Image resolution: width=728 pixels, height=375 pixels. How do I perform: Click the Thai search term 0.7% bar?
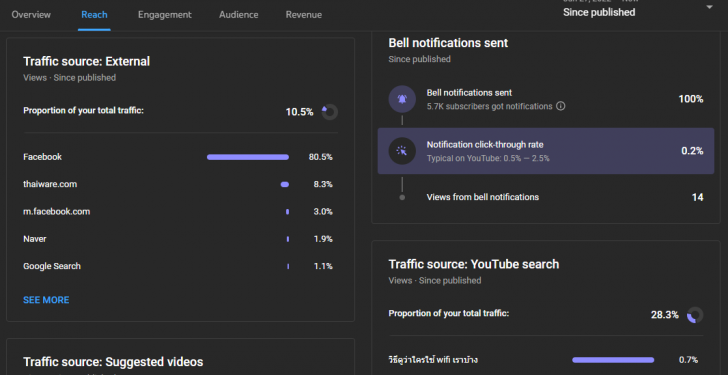[x=613, y=360]
